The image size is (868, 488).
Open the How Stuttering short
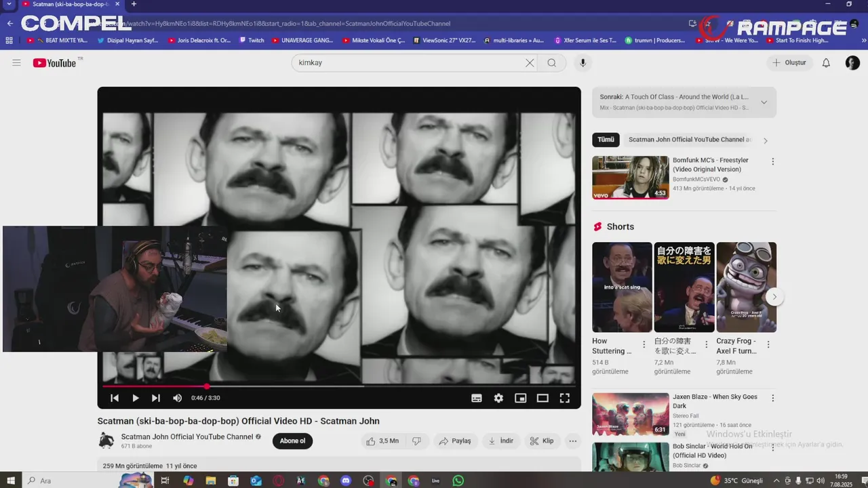pyautogui.click(x=622, y=287)
